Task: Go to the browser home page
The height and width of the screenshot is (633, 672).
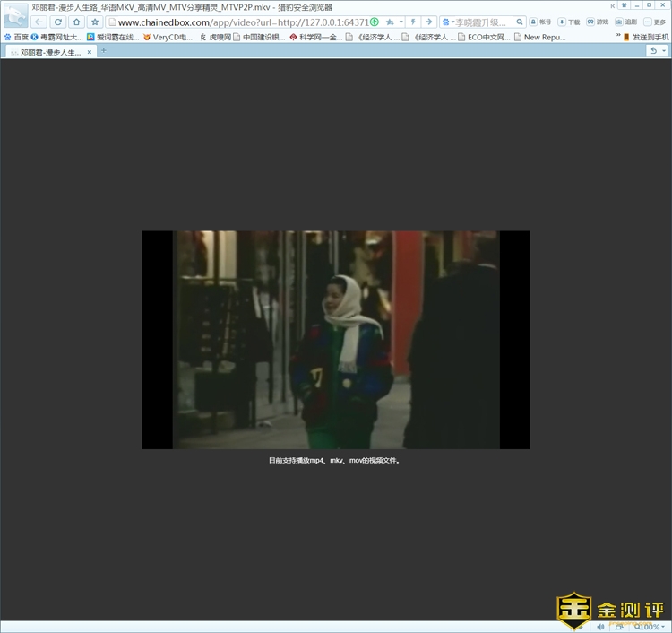Action: pyautogui.click(x=77, y=22)
